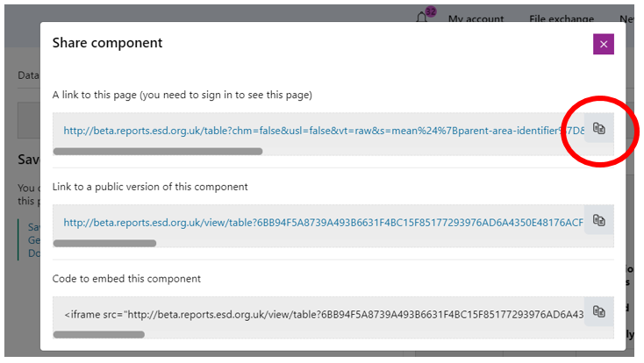Open the table?chm=false page link URL

(324, 131)
